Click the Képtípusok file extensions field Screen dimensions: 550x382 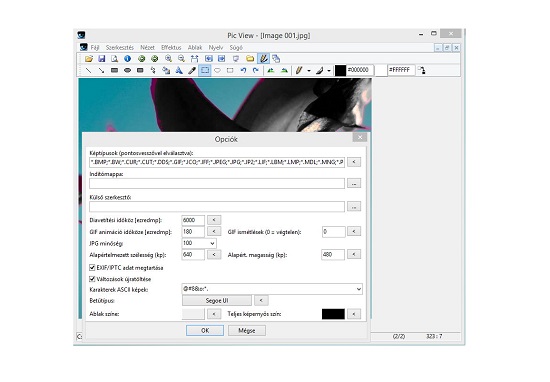pos(217,162)
